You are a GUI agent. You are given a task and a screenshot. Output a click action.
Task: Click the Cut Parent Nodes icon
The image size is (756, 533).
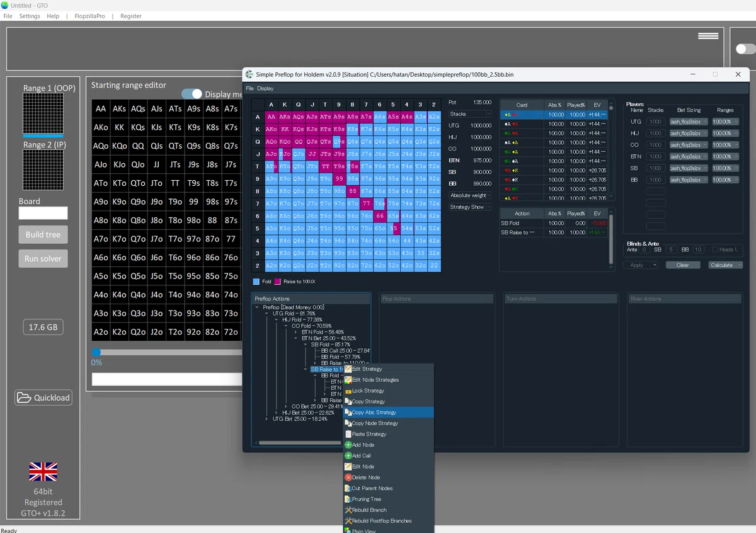(348, 488)
